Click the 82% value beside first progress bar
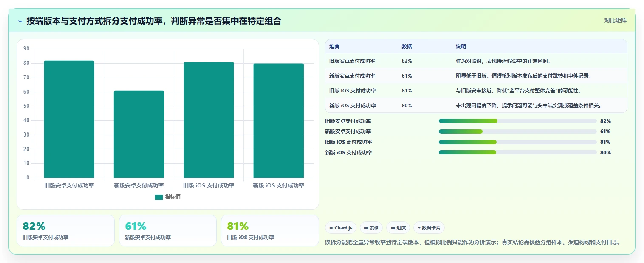This screenshot has height=263, width=644. pos(605,121)
